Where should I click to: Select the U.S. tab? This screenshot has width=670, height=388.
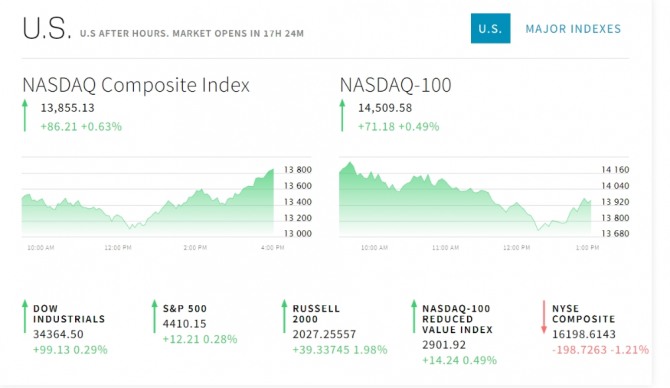tap(490, 28)
